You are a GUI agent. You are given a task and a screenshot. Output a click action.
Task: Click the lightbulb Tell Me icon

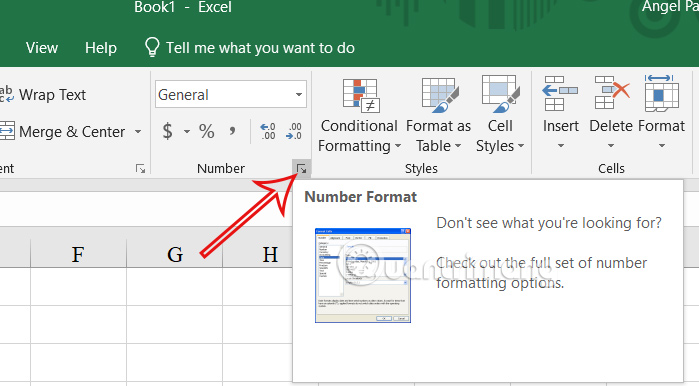point(152,47)
